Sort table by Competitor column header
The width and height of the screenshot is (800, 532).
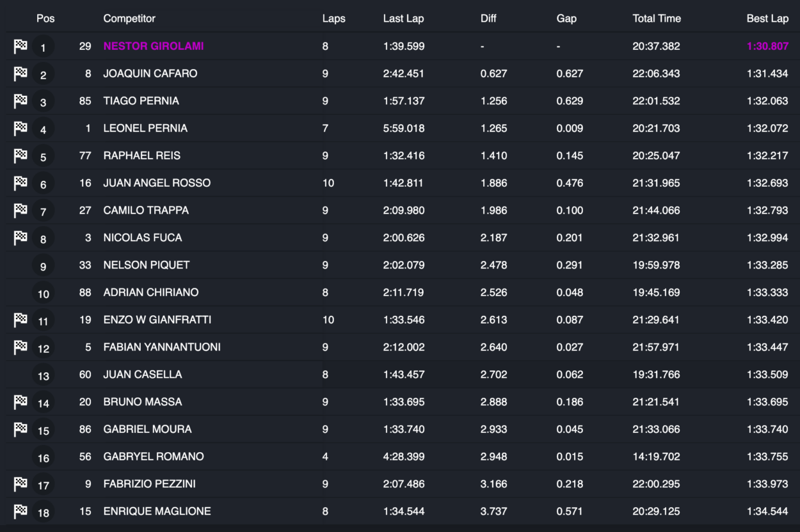129,19
